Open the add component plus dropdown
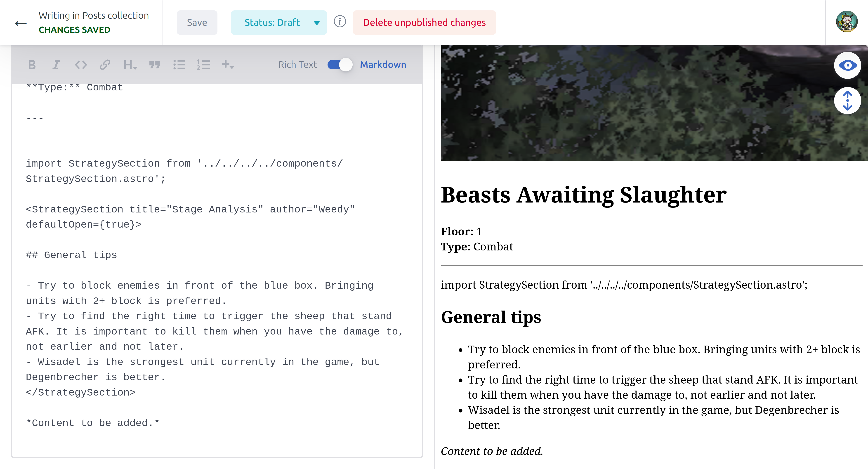Viewport: 868px width, 469px height. coord(228,65)
